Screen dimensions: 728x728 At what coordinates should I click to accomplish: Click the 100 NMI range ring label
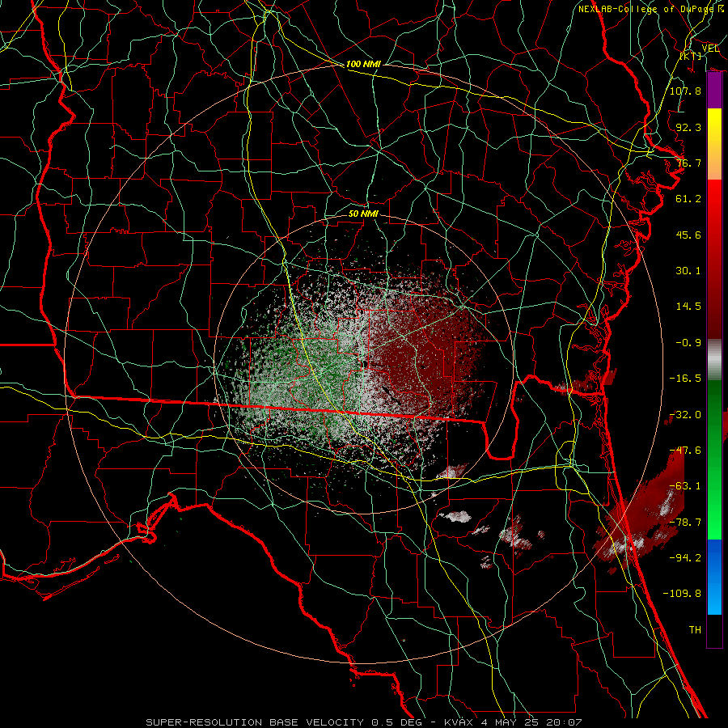click(x=363, y=64)
